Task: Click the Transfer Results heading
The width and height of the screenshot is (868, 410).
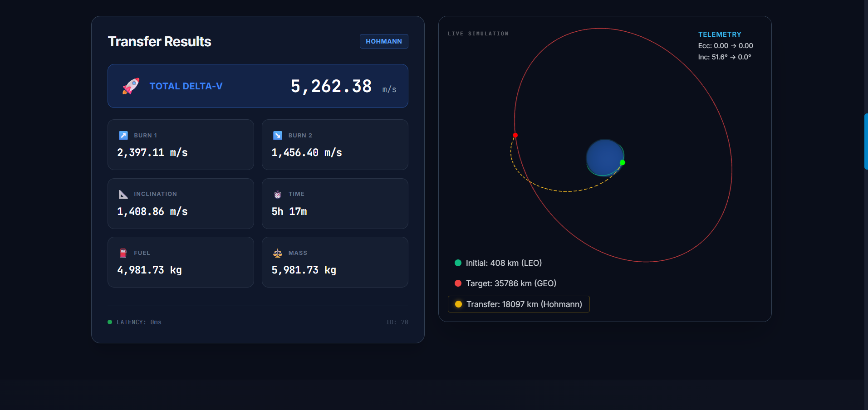Action: pos(160,42)
